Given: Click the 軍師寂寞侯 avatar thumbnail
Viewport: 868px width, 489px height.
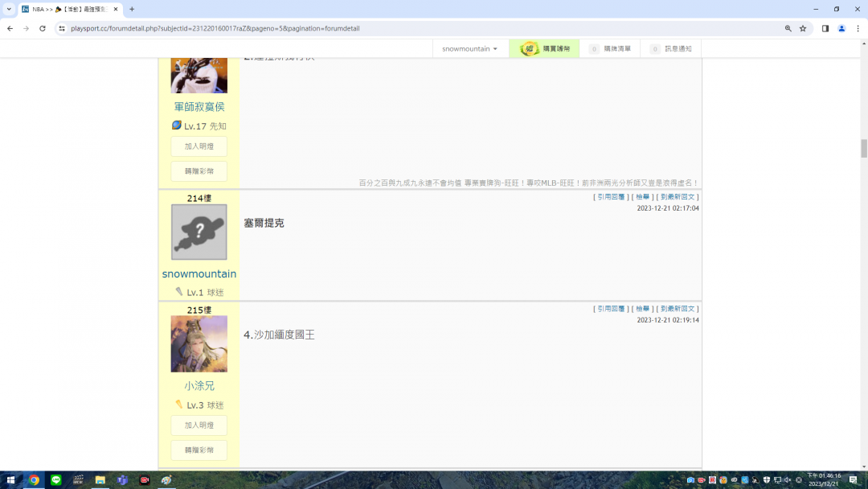Looking at the screenshot, I should [199, 76].
